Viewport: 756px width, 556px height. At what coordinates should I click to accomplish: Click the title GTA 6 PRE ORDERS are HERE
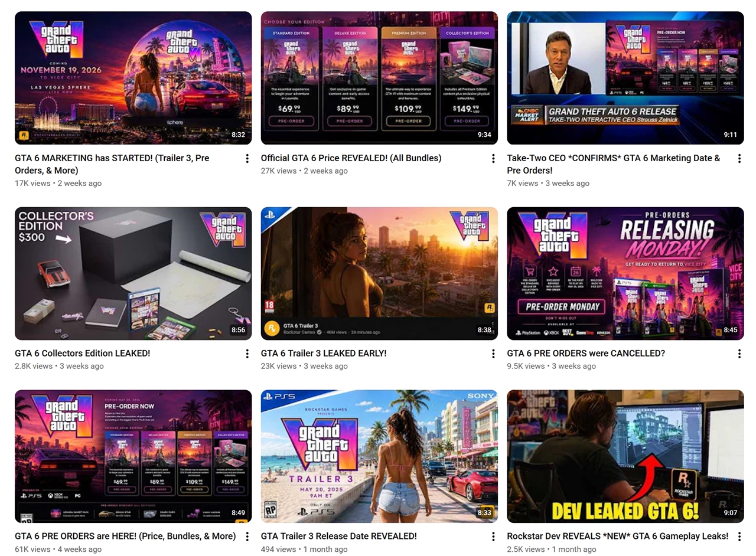pos(125,537)
